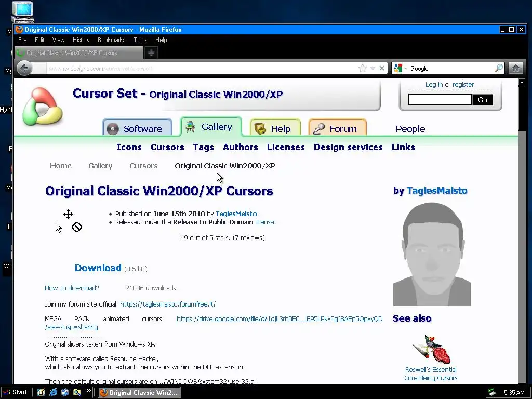Click the Cursors breadcrumb

[143, 166]
